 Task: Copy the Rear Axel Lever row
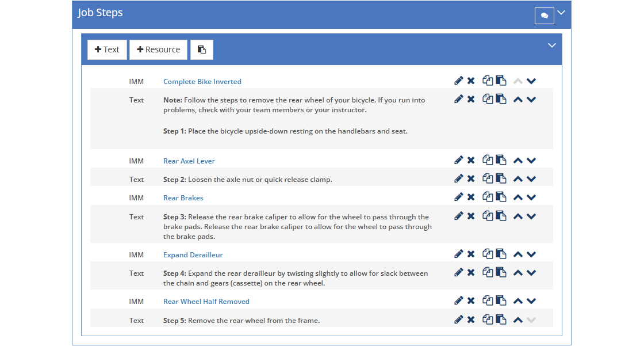(488, 160)
